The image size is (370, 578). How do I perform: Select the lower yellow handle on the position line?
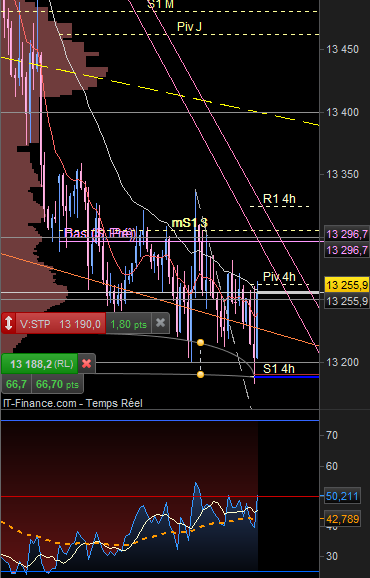200,375
